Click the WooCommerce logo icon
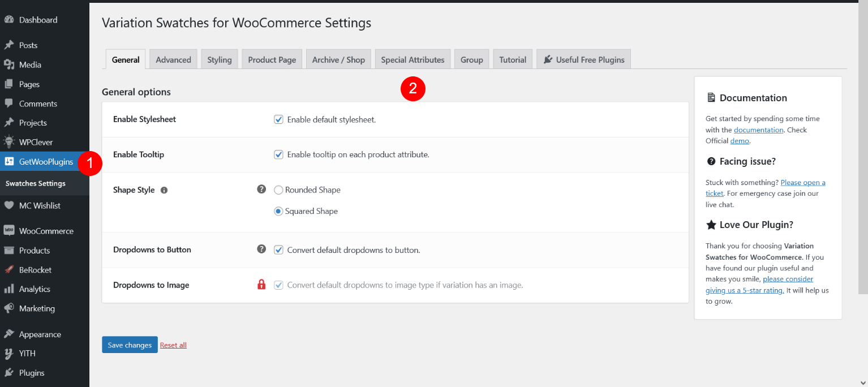Viewport: 868px width, 387px height. pyautogui.click(x=9, y=231)
